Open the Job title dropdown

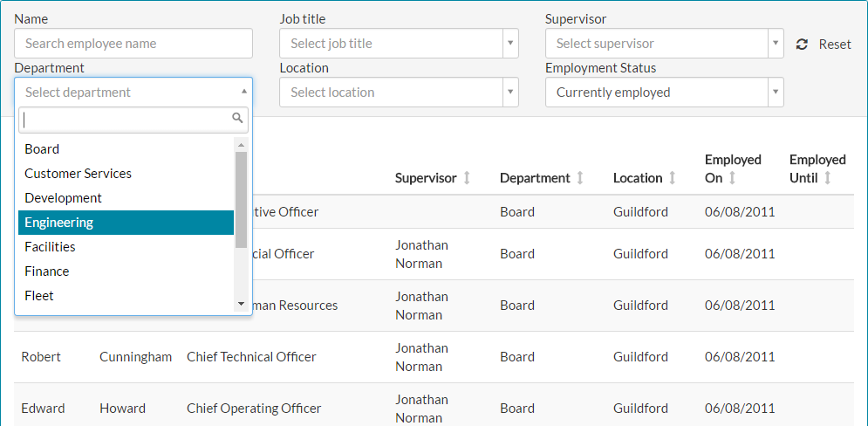399,44
